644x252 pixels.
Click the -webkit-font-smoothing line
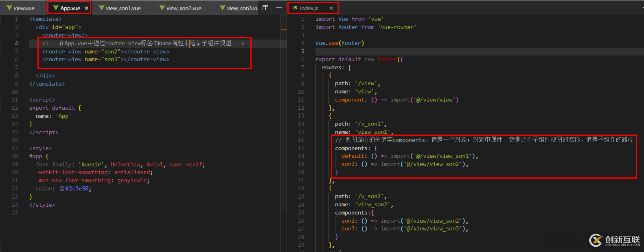[x=94, y=172]
